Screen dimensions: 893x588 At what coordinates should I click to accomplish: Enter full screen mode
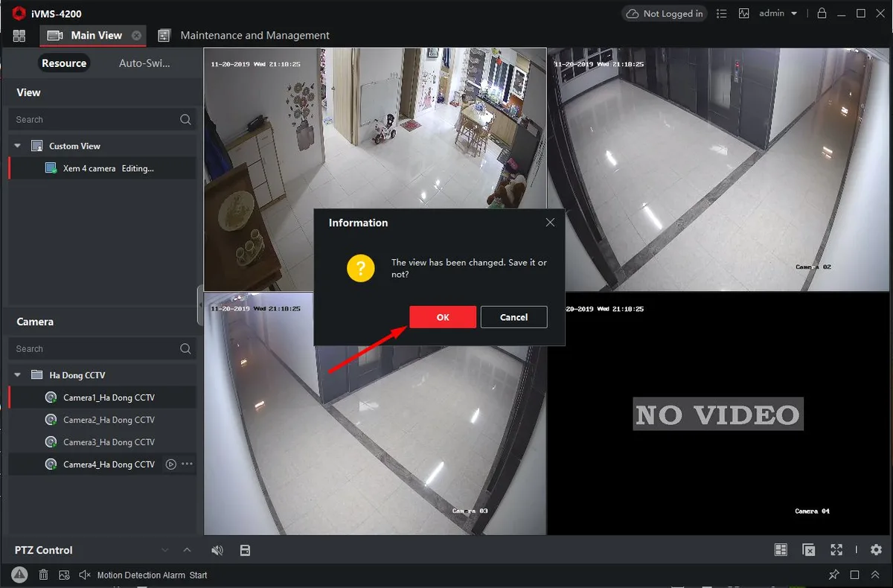click(x=837, y=550)
